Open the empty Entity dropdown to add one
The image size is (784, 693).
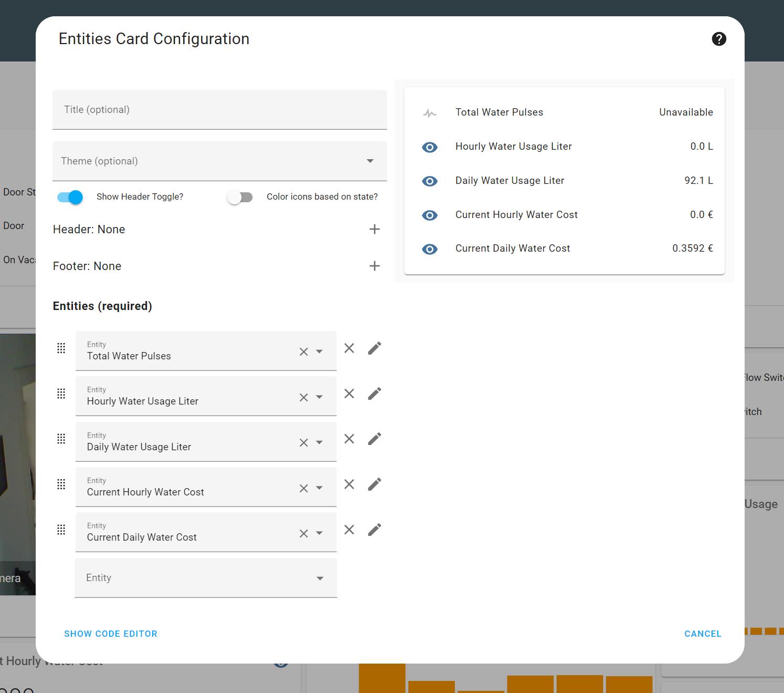click(206, 578)
